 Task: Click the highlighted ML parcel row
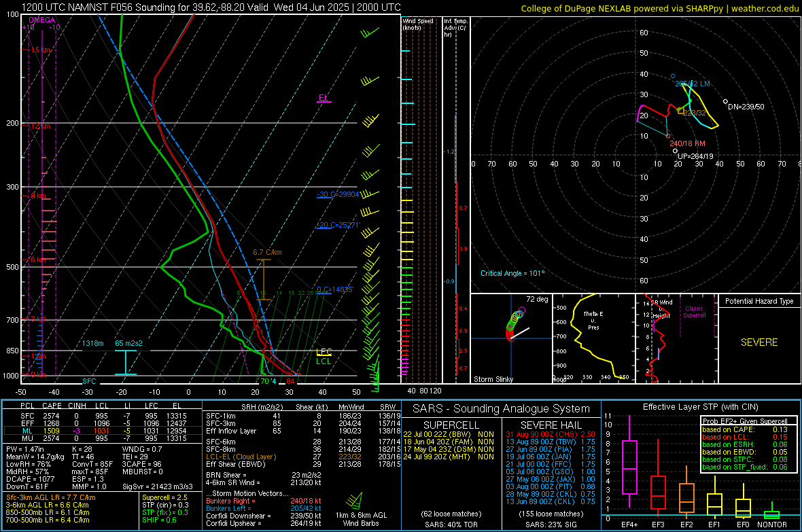(x=103, y=431)
